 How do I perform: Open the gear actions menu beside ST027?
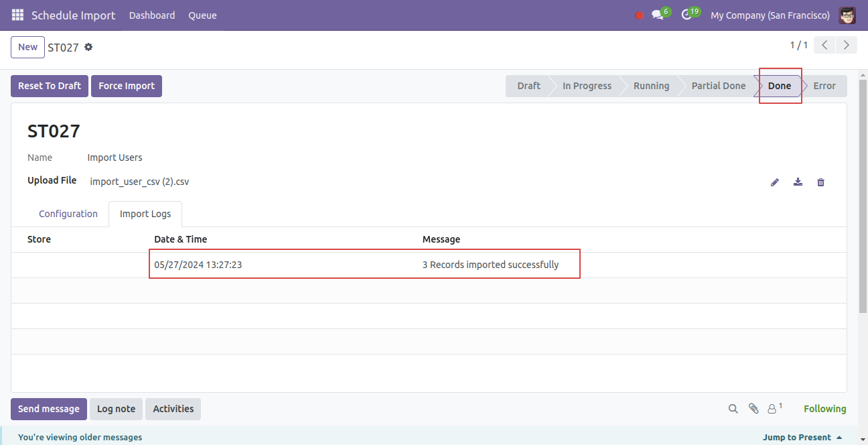(88, 47)
